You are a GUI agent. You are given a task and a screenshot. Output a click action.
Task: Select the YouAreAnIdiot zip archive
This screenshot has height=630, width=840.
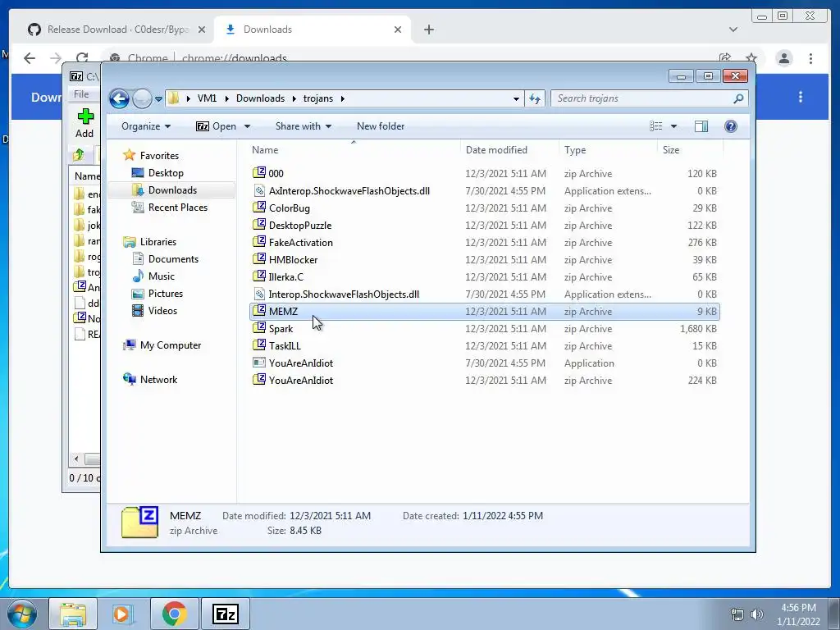pos(485,381)
